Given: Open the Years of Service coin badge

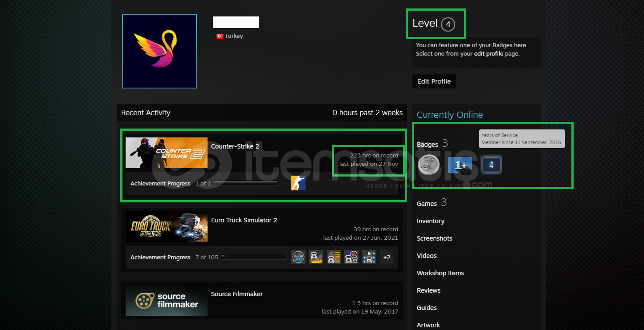Looking at the screenshot, I should tap(428, 165).
